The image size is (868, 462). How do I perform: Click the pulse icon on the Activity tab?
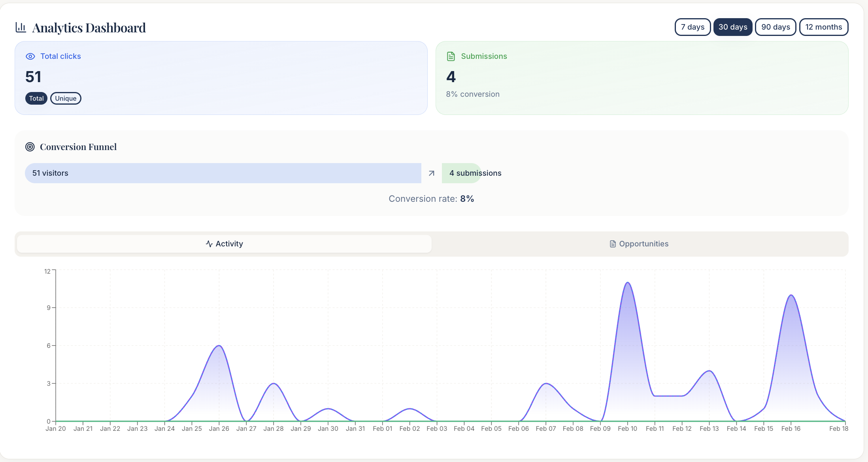(209, 244)
